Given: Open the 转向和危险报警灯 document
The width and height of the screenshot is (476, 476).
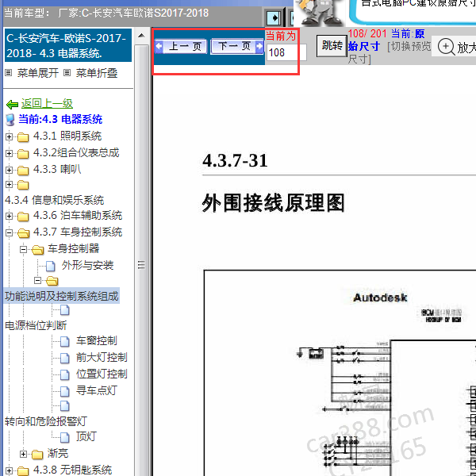Looking at the screenshot, I should click(x=46, y=421).
